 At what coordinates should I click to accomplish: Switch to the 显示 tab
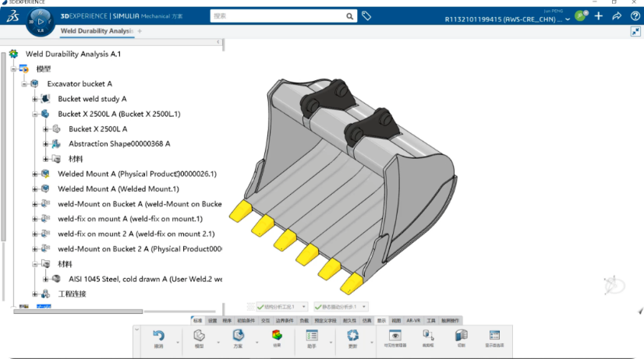point(381,320)
